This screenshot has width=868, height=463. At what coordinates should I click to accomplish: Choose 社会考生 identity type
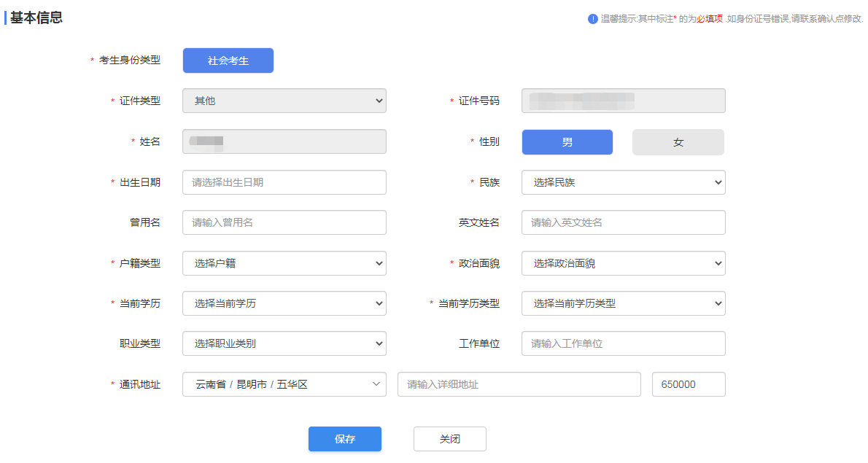pyautogui.click(x=228, y=61)
